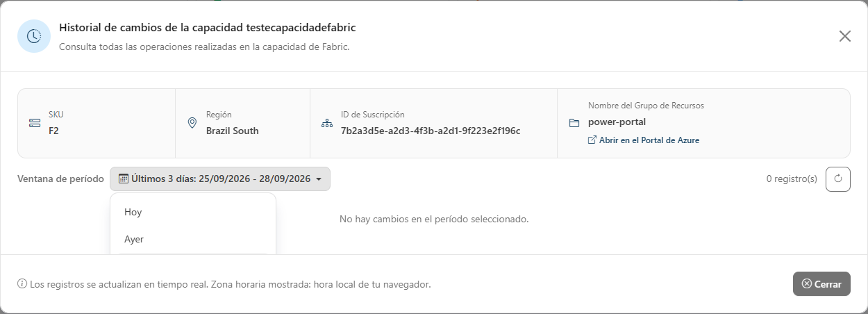Close the dialog with the X icon
Image resolution: width=868 pixels, height=314 pixels.
[x=844, y=36]
